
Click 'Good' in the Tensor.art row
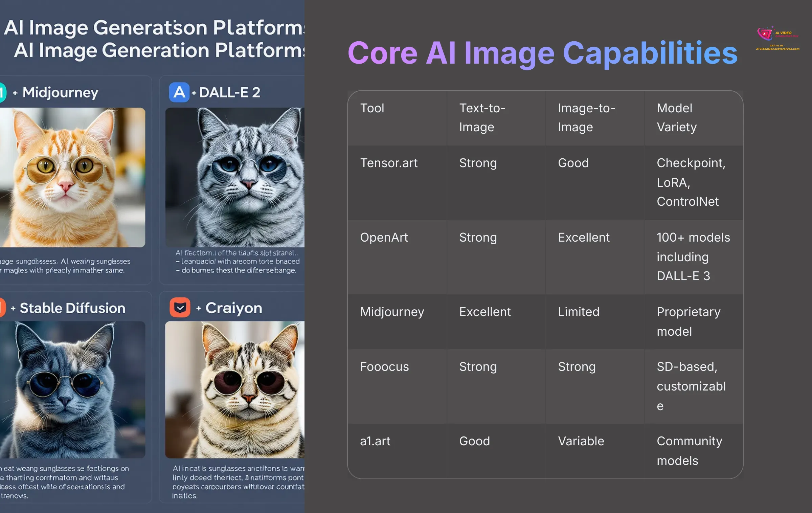pyautogui.click(x=573, y=163)
